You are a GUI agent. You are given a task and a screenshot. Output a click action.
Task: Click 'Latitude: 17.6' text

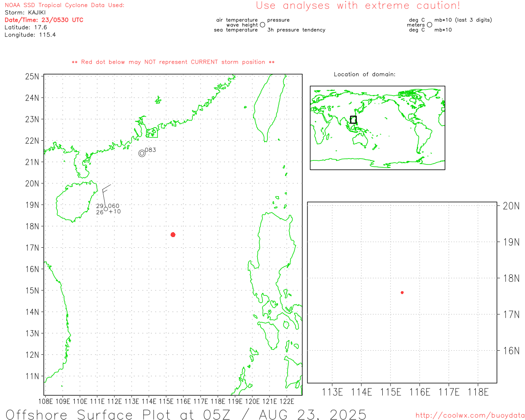[x=26, y=27]
